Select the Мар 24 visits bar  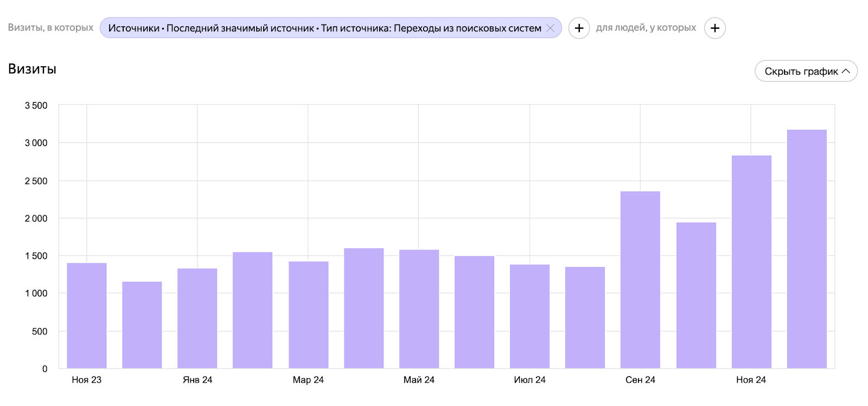[308, 315]
